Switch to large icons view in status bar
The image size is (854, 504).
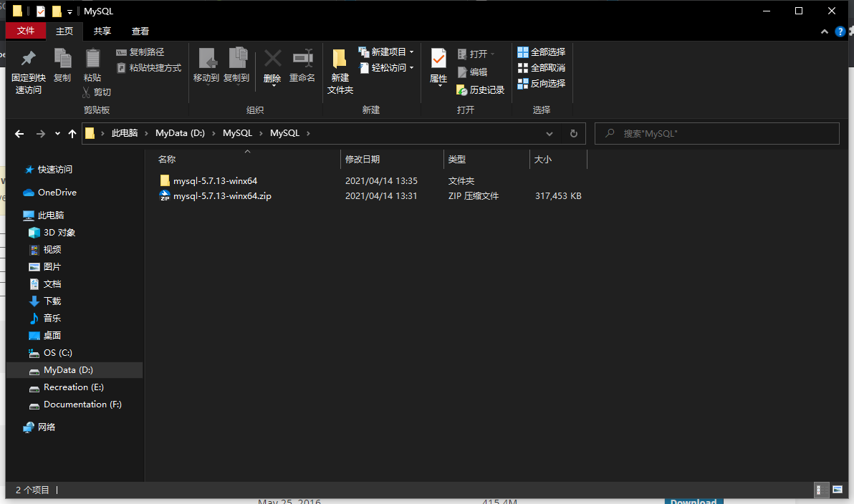coord(838,490)
